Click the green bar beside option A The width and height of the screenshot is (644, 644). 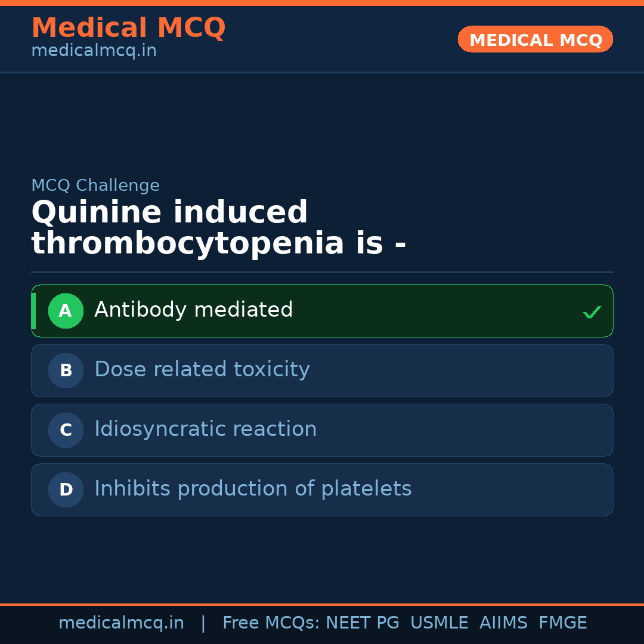click(x=33, y=311)
